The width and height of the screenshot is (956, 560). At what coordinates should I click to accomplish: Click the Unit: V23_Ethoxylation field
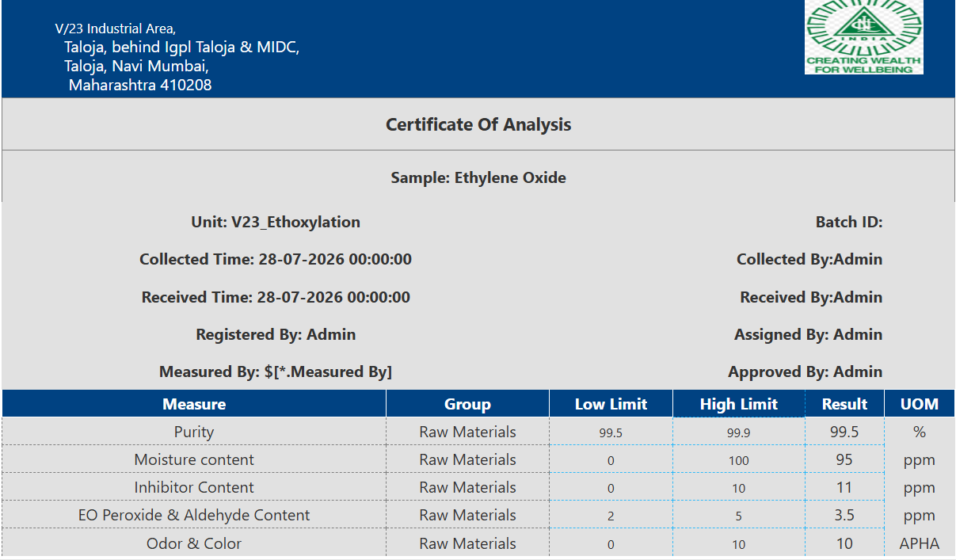pyautogui.click(x=276, y=222)
